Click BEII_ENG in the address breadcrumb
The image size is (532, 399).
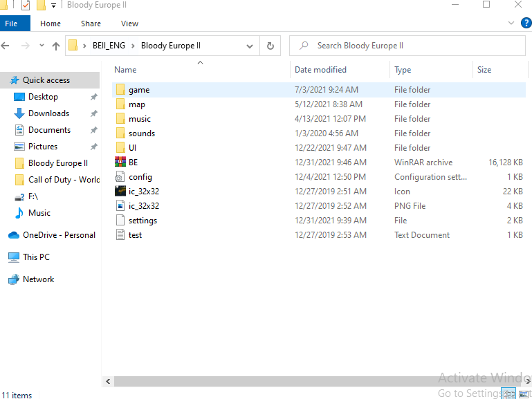tap(109, 46)
